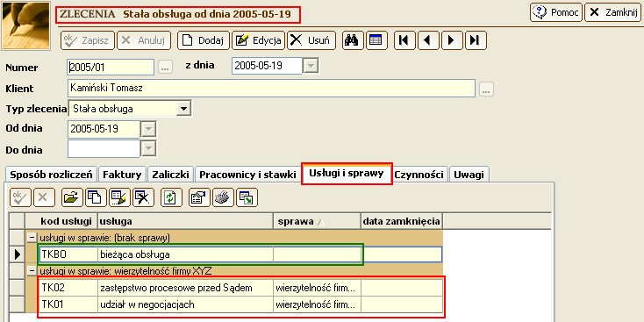Click the Dodaj button
The height and width of the screenshot is (322, 644).
tap(204, 40)
